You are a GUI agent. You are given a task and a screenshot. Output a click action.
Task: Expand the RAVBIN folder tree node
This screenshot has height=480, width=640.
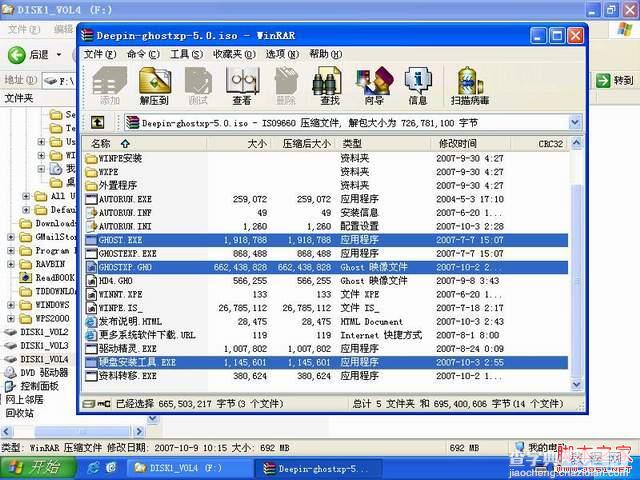11,264
